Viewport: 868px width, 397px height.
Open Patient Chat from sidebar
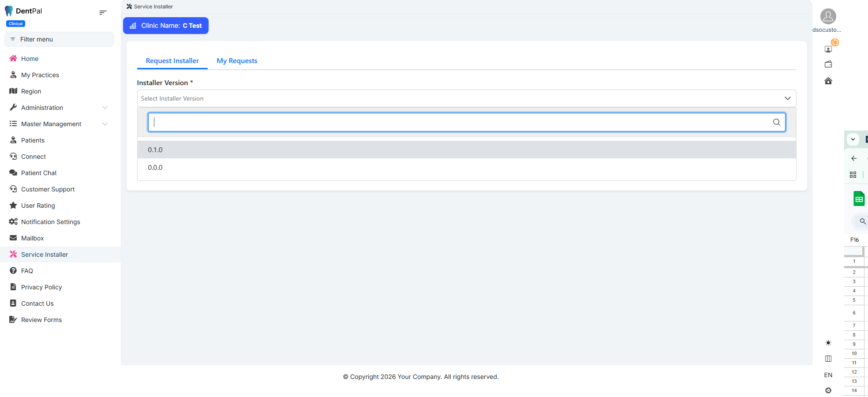(x=39, y=173)
